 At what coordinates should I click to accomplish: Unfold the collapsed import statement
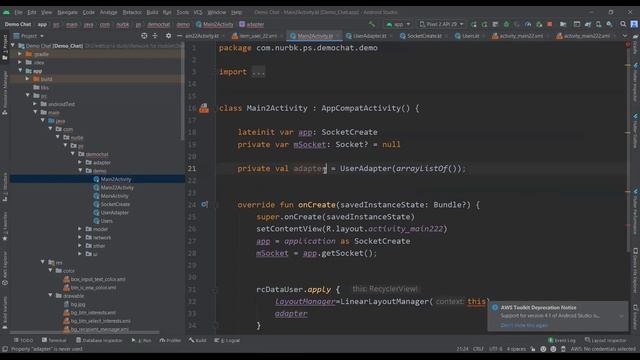(x=258, y=72)
